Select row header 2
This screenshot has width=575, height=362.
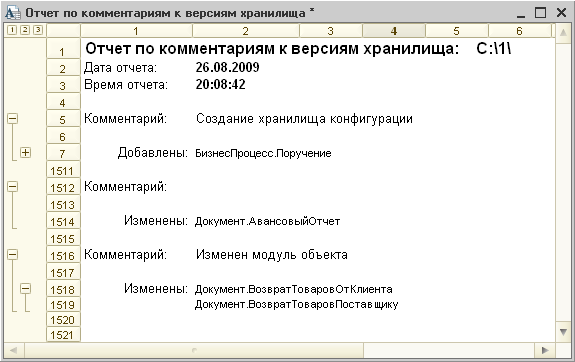[63, 67]
